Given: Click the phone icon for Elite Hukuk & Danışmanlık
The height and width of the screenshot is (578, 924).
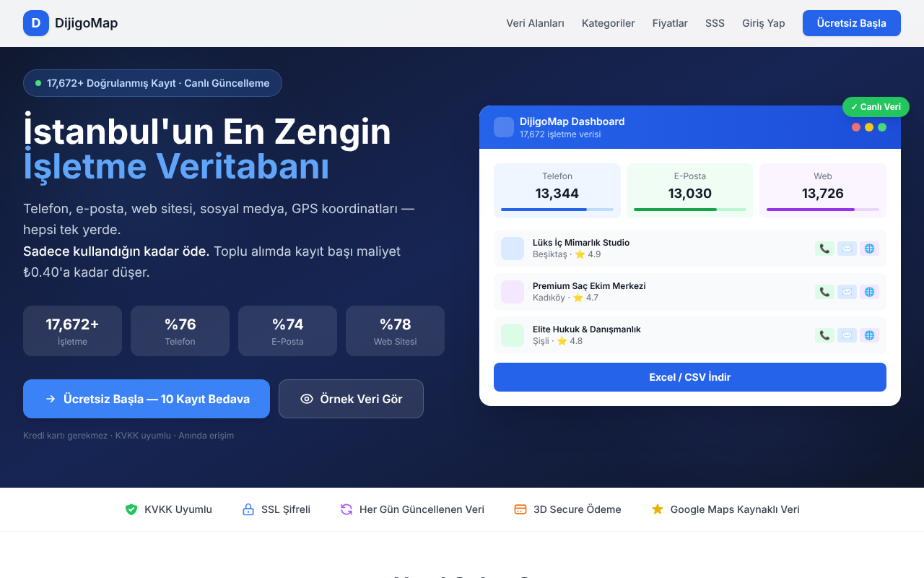Looking at the screenshot, I should [824, 335].
